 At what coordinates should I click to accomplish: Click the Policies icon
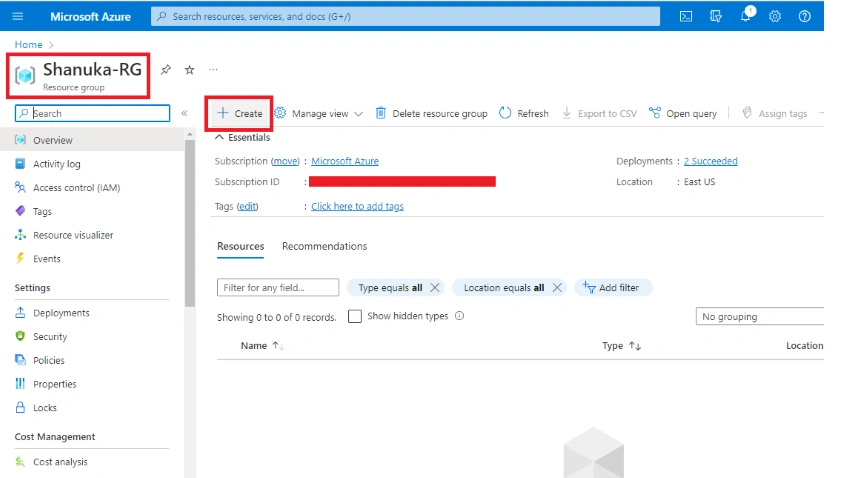(20, 360)
